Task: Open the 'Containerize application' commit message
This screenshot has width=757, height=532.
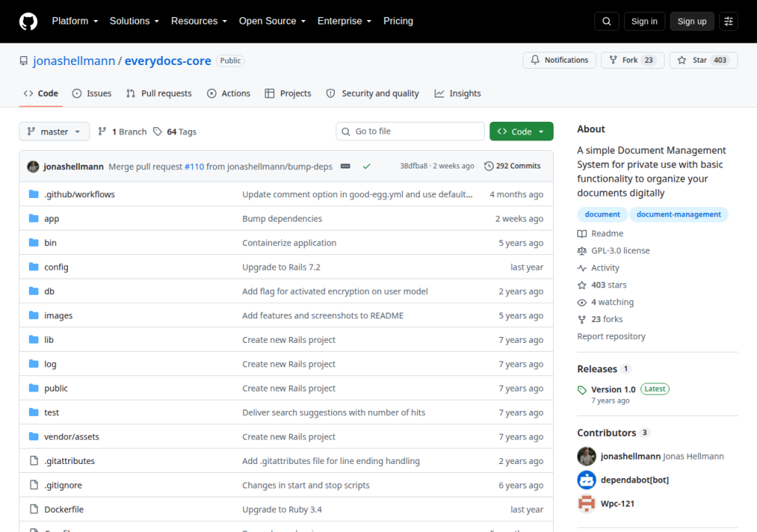Action: coord(289,243)
